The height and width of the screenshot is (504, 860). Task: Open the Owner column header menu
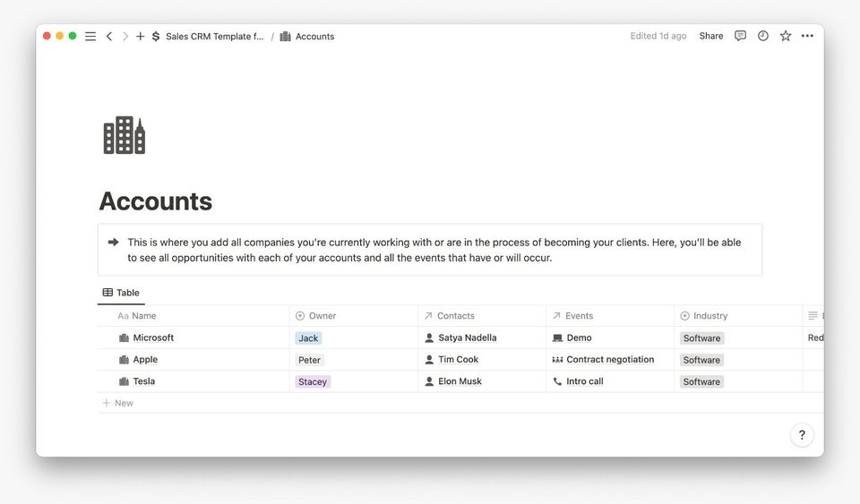(x=322, y=316)
